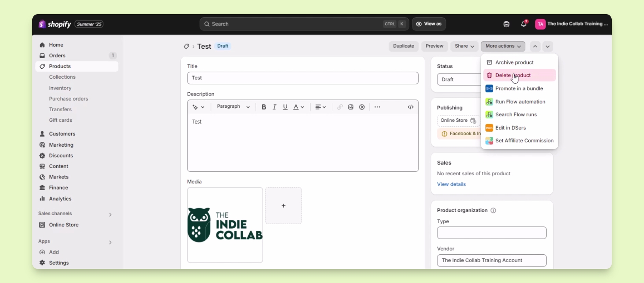Choose Run Flow automation option
This screenshot has height=283, width=644.
click(x=520, y=102)
